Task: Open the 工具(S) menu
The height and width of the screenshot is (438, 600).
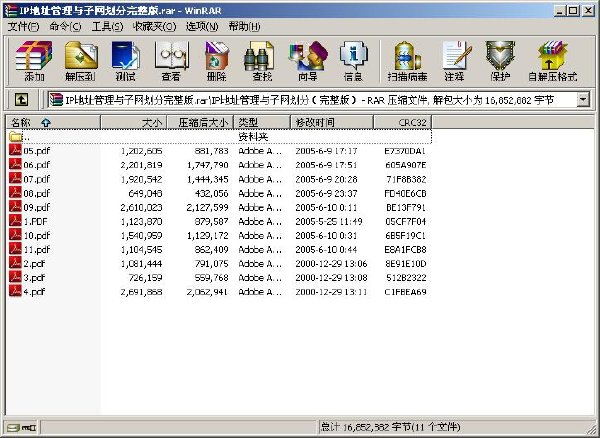Action: (107, 26)
